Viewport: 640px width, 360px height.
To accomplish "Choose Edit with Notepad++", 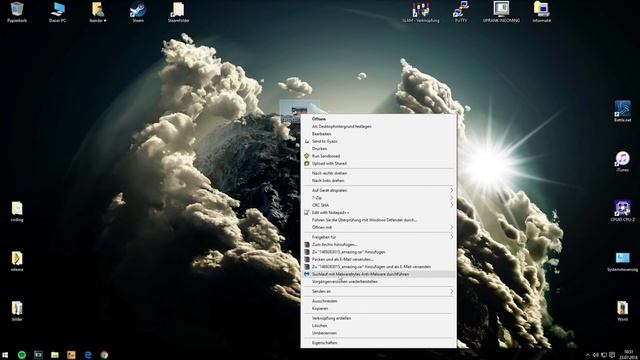I will click(379, 212).
